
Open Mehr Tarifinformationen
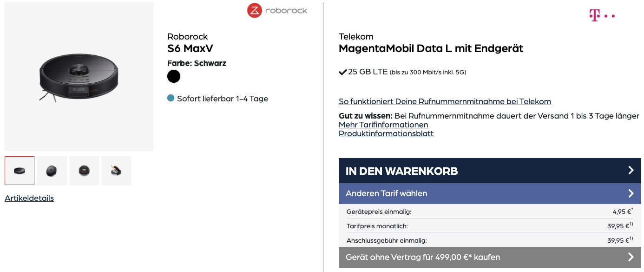[x=383, y=125]
